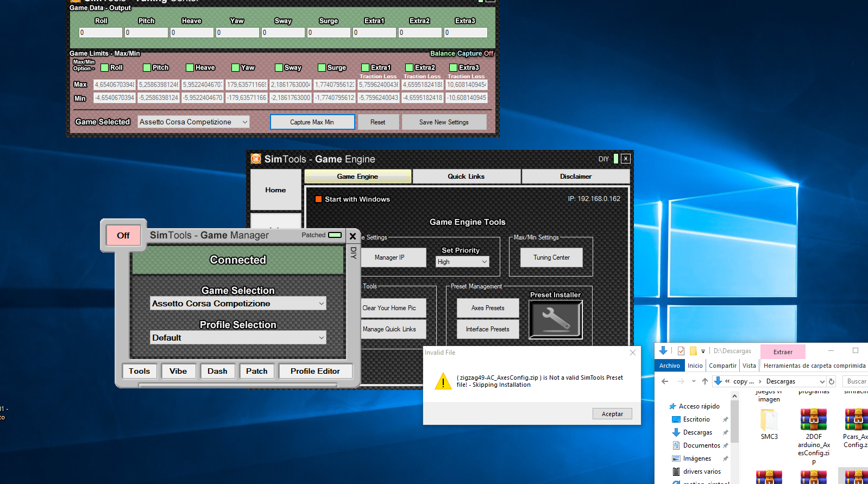Screen dimensions: 868x484
Task: Click Reset in Tuning Center
Action: (x=378, y=122)
